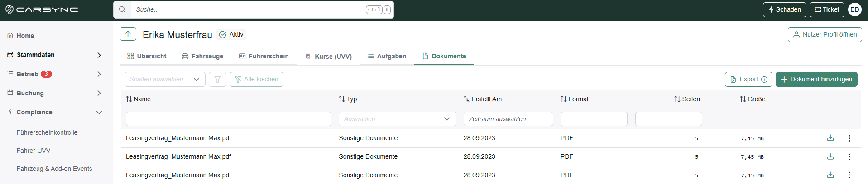Sort documents by Größe column
868x184 pixels.
[753, 99]
